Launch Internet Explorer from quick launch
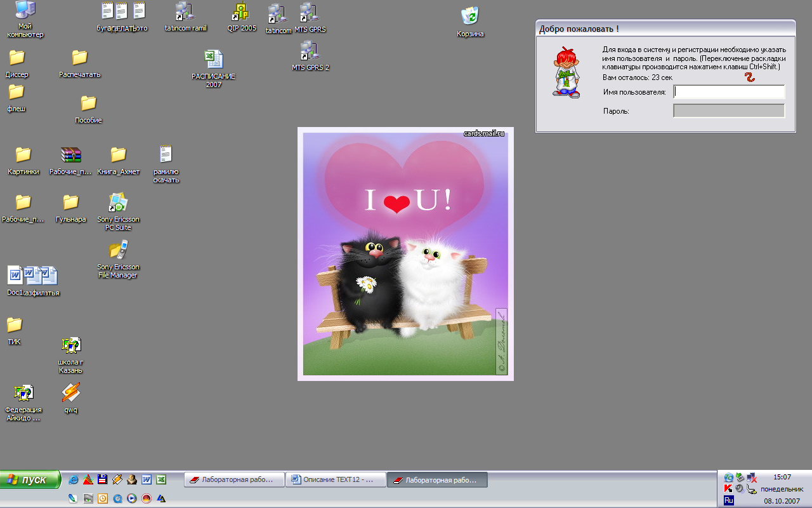This screenshot has height=508, width=812. [x=73, y=479]
